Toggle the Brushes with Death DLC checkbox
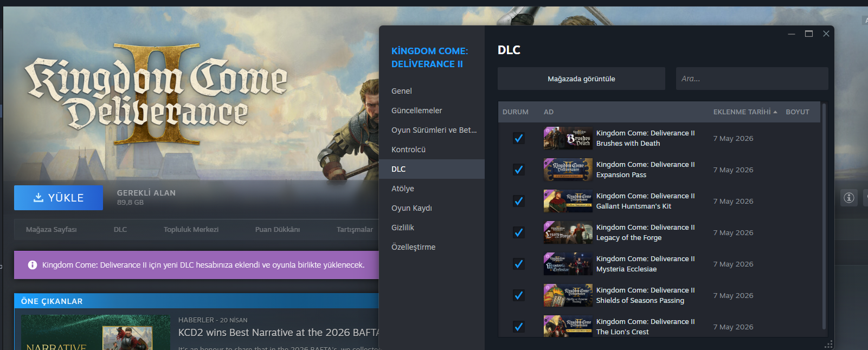Image resolution: width=868 pixels, height=350 pixels. pyautogui.click(x=519, y=138)
